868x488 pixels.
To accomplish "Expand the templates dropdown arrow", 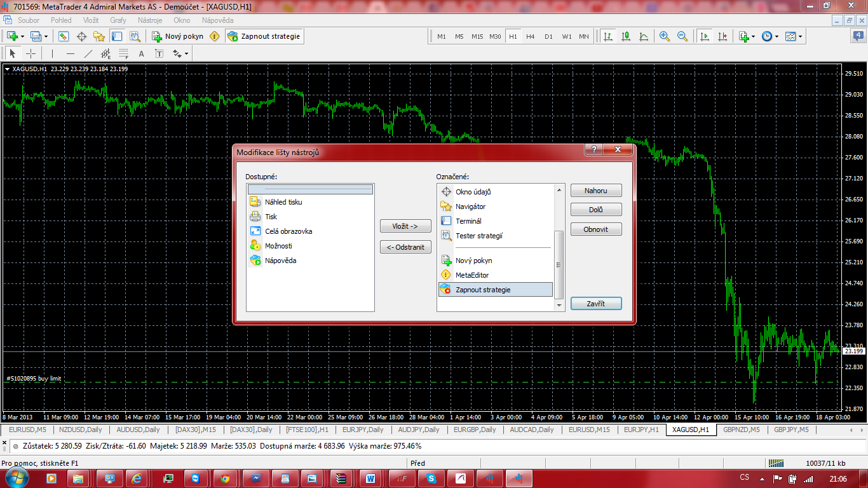I will click(800, 36).
